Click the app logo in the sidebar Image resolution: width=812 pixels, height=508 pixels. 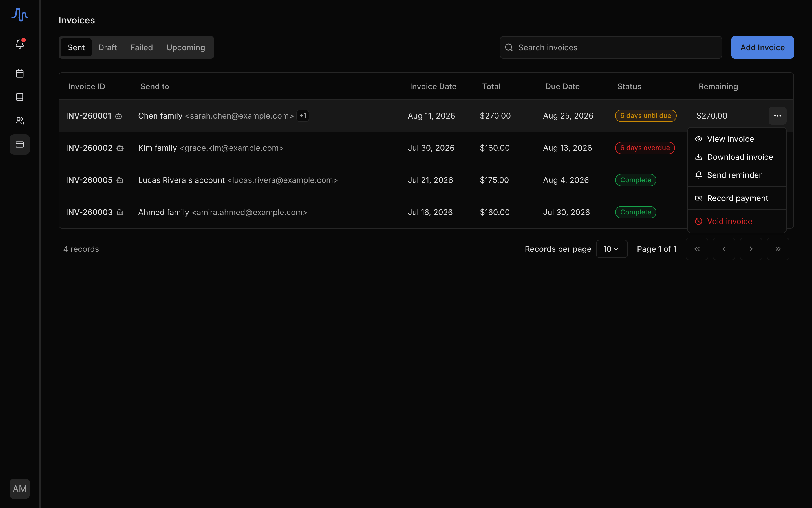[x=19, y=15]
